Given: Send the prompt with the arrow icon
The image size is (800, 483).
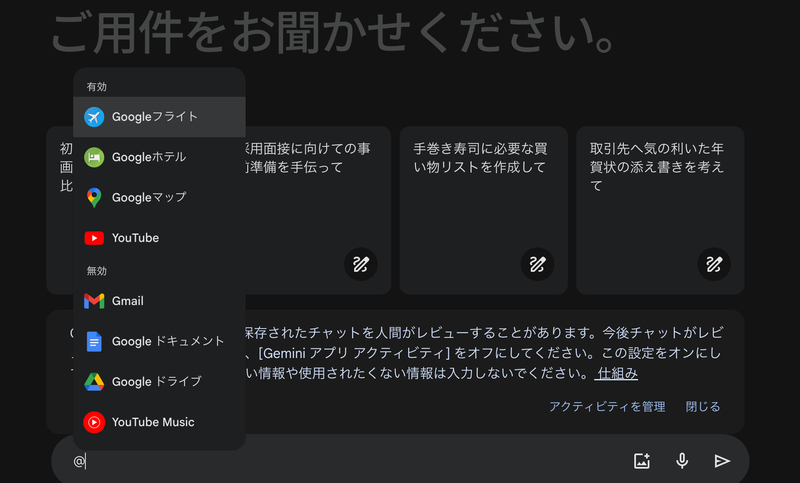Looking at the screenshot, I should coord(722,461).
